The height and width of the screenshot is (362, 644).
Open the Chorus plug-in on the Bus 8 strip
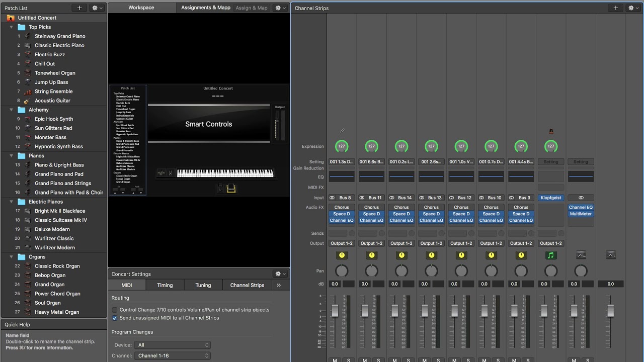[x=342, y=207]
